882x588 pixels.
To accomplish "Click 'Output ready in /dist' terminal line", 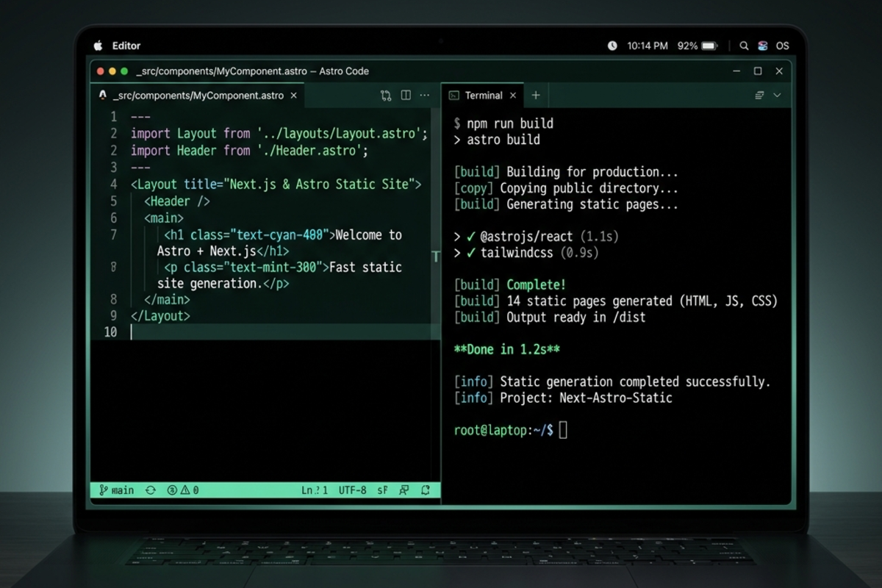I will (x=550, y=317).
